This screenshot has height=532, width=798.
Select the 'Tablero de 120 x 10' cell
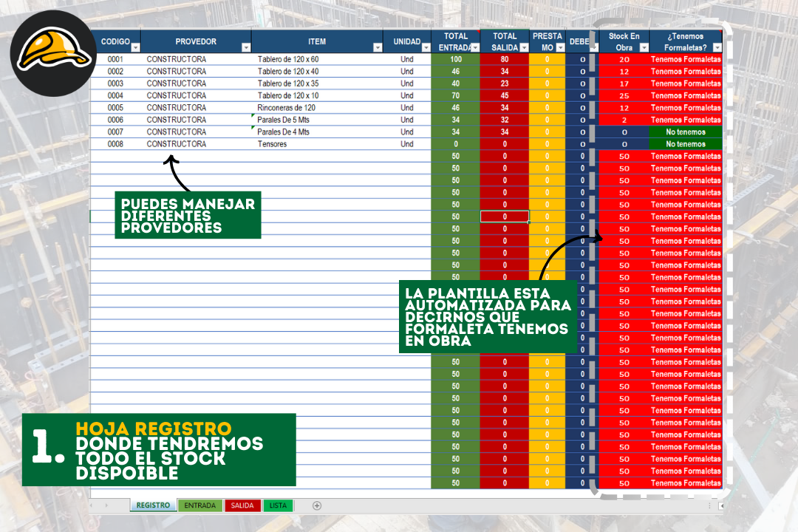(x=317, y=96)
